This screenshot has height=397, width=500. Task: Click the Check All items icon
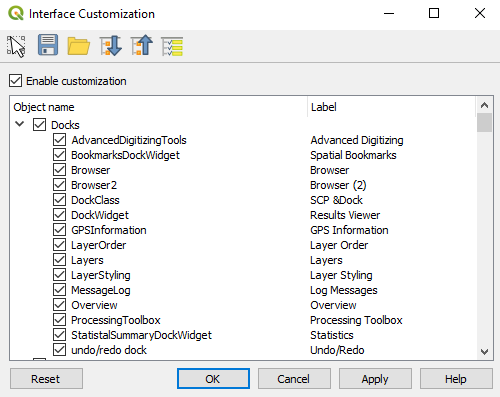172,46
